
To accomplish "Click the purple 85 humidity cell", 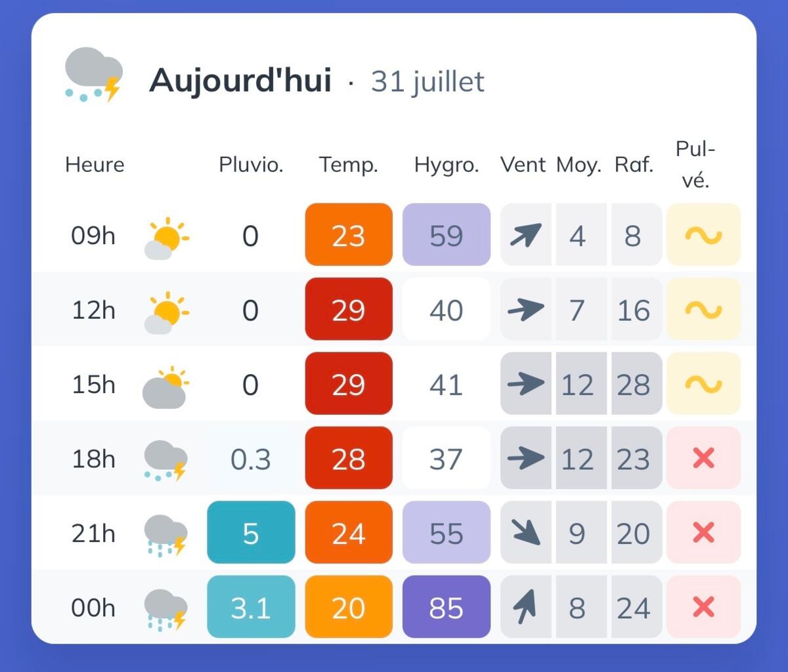I will [447, 607].
